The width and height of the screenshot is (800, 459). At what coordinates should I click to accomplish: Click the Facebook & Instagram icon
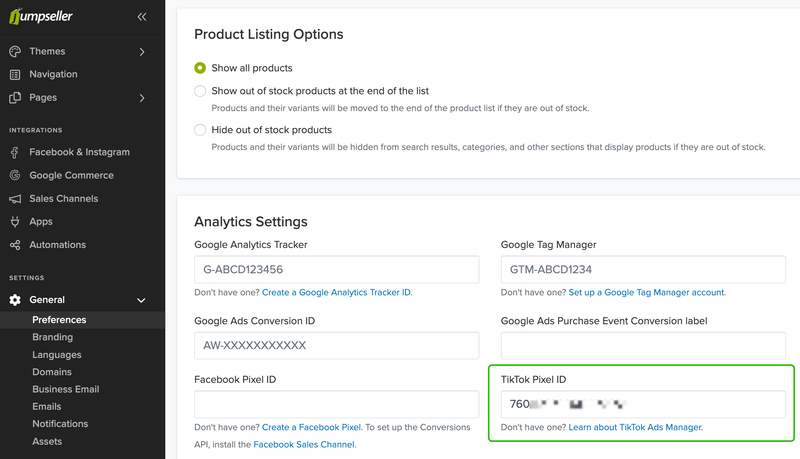(15, 152)
